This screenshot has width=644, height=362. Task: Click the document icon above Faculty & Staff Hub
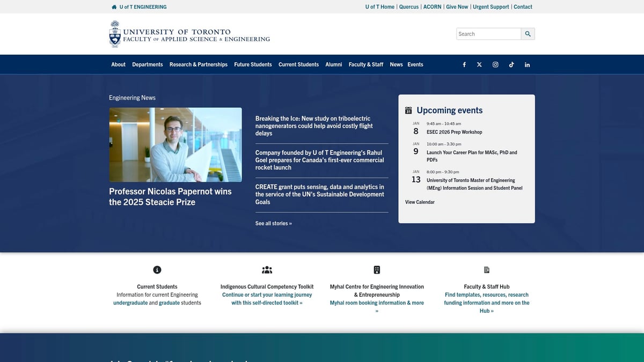pyautogui.click(x=487, y=270)
